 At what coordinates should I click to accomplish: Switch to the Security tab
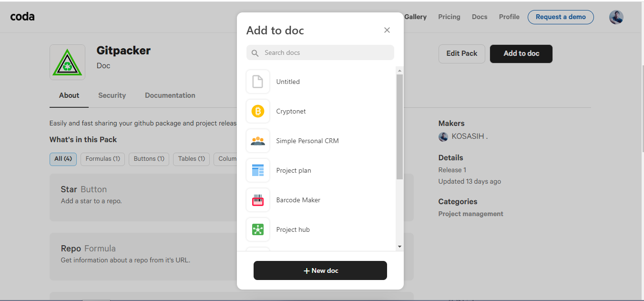(112, 95)
